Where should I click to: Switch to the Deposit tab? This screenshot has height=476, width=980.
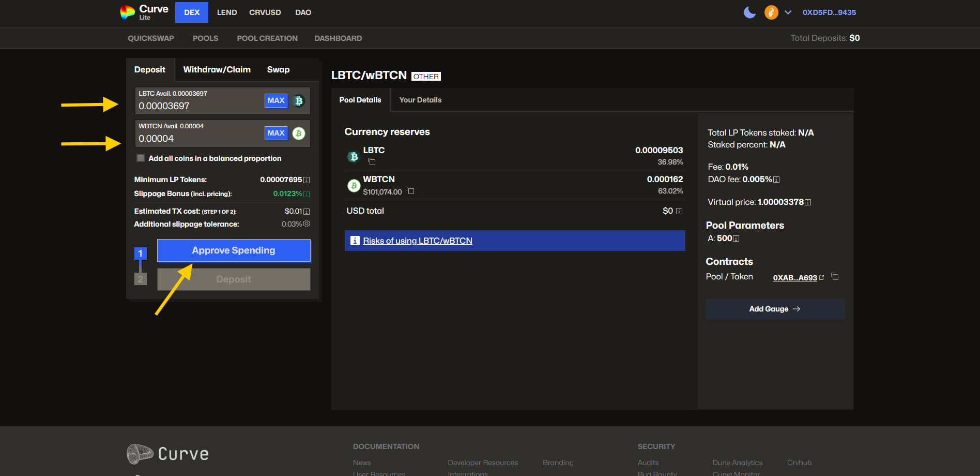150,69
